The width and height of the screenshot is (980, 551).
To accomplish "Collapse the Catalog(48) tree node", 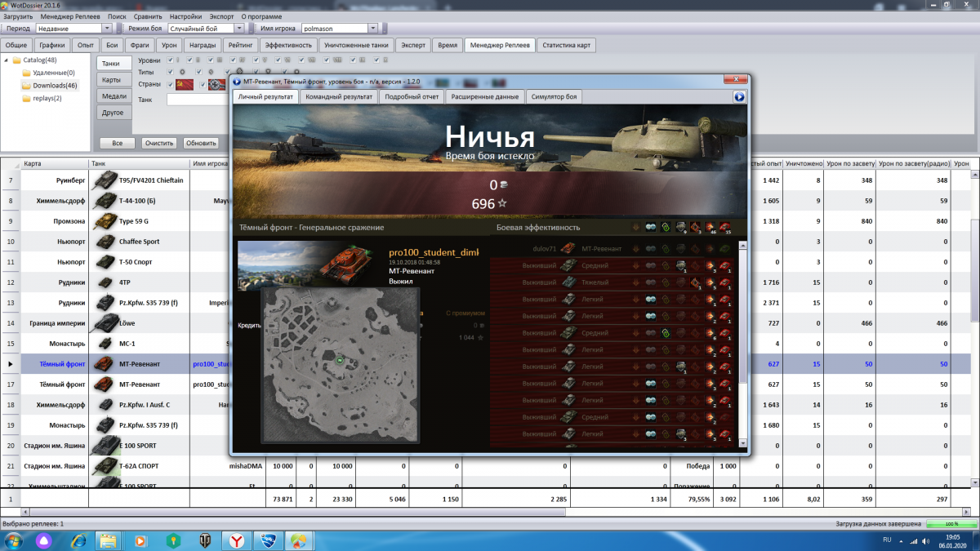I will (7, 60).
